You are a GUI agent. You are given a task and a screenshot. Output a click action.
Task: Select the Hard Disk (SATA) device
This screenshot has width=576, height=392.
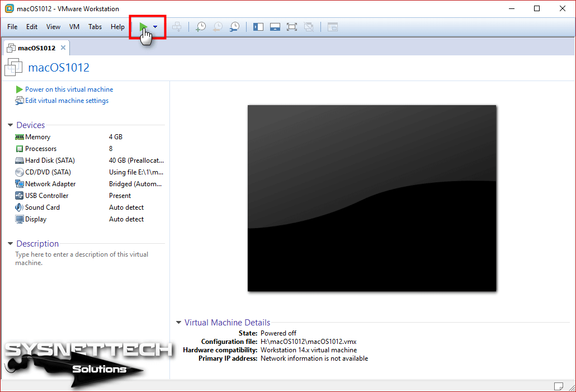click(x=89, y=160)
